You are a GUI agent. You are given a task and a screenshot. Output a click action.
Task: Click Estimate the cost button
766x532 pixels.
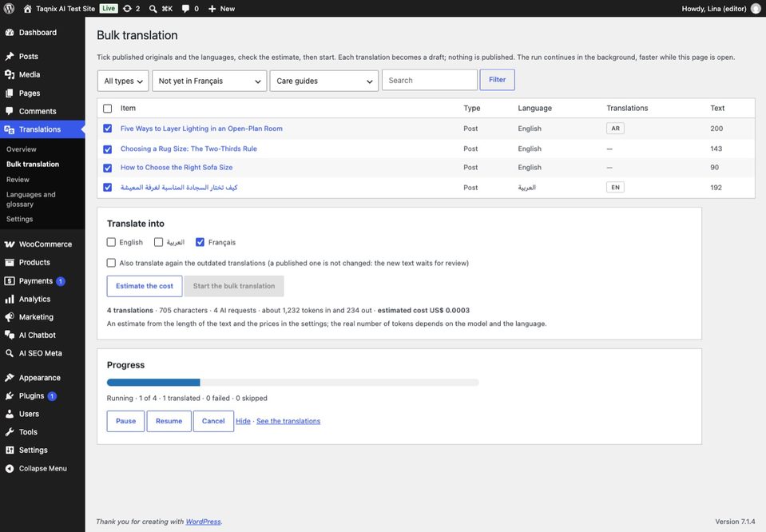tap(145, 286)
